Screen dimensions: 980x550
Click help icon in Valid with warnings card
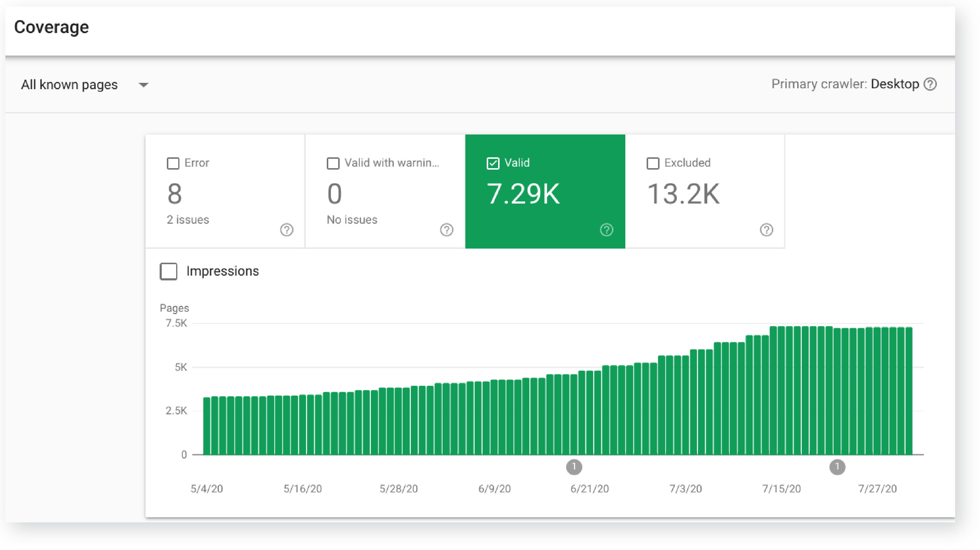[446, 230]
